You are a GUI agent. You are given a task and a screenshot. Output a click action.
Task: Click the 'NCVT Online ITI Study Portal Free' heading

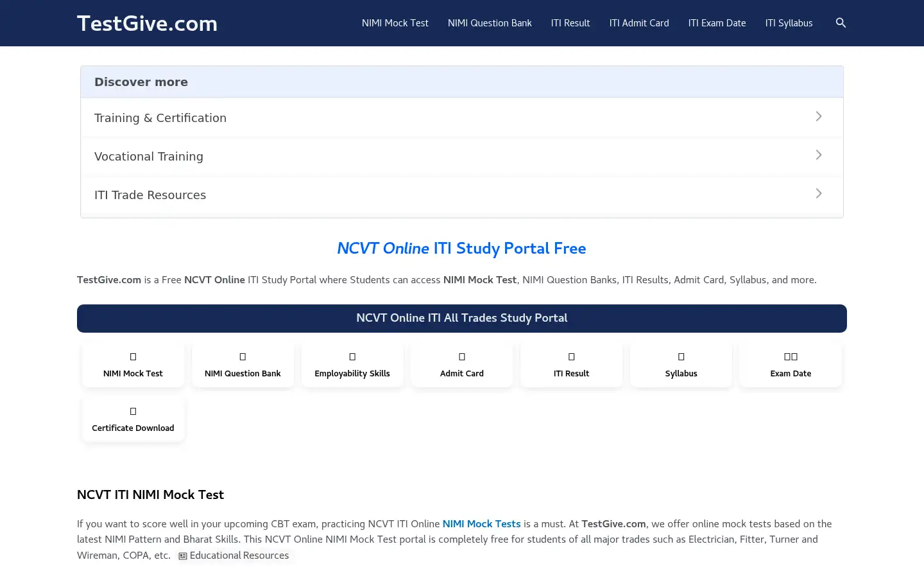tap(462, 249)
